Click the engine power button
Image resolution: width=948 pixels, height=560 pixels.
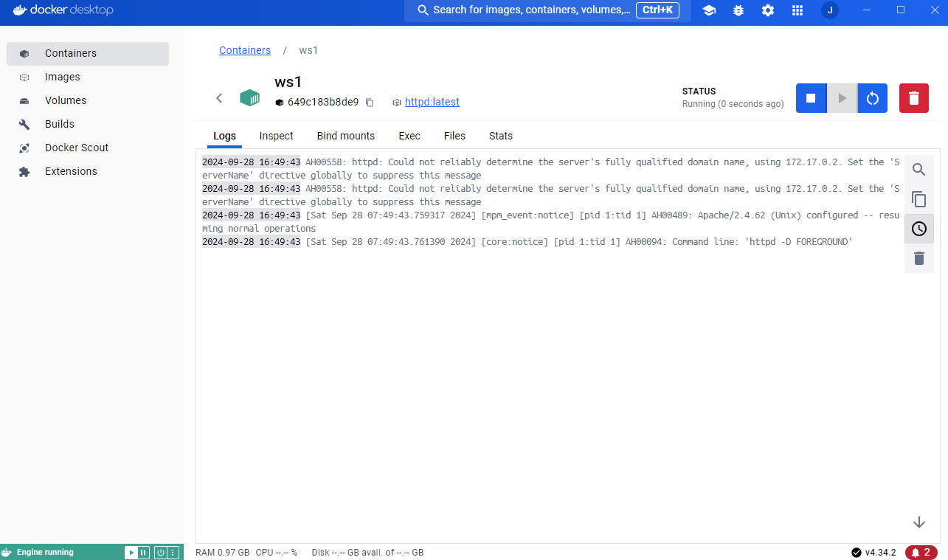pyautogui.click(x=160, y=552)
